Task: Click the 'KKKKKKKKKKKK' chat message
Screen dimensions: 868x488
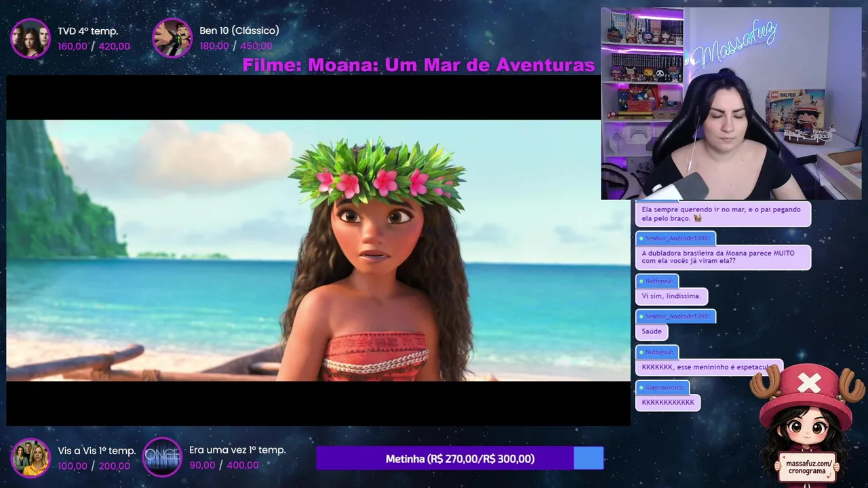Action: (668, 402)
